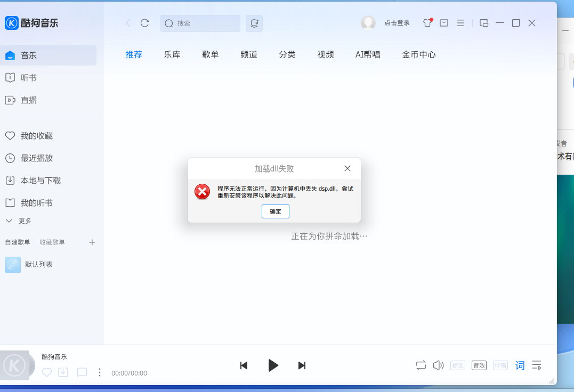Start playback with the play button
574x392 pixels.
(273, 365)
